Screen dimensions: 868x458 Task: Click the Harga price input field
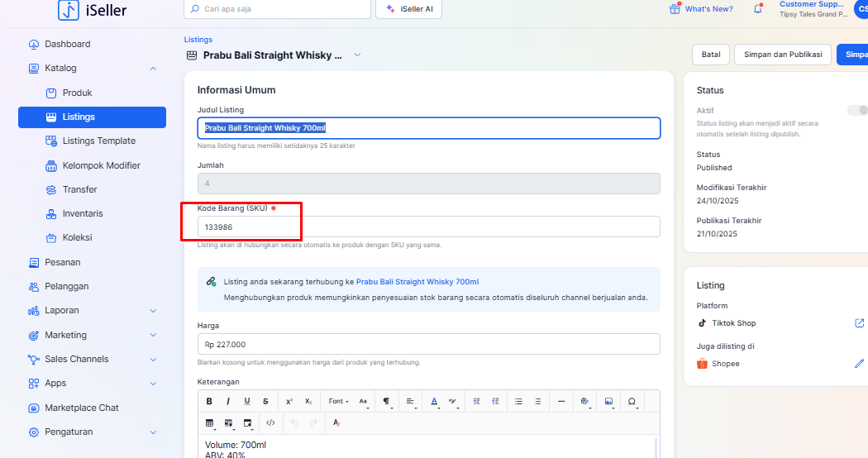click(x=428, y=344)
